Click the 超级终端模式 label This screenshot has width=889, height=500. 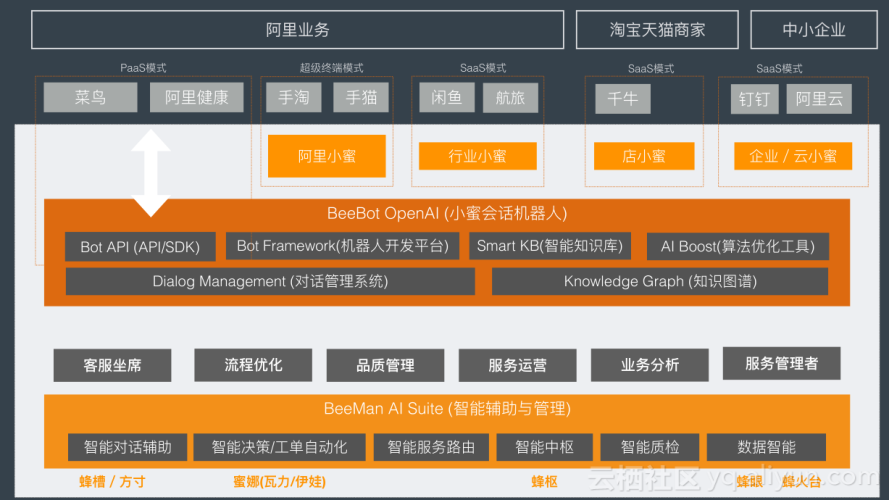point(332,68)
